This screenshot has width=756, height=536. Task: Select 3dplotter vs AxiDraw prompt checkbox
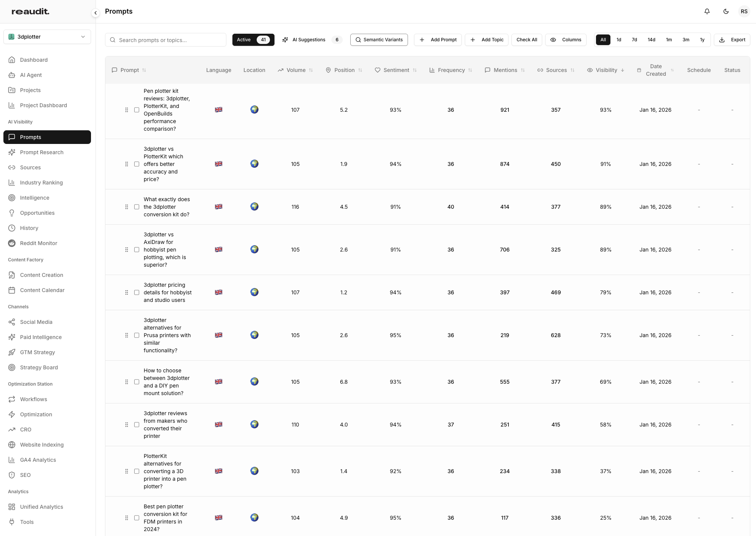[x=137, y=250]
